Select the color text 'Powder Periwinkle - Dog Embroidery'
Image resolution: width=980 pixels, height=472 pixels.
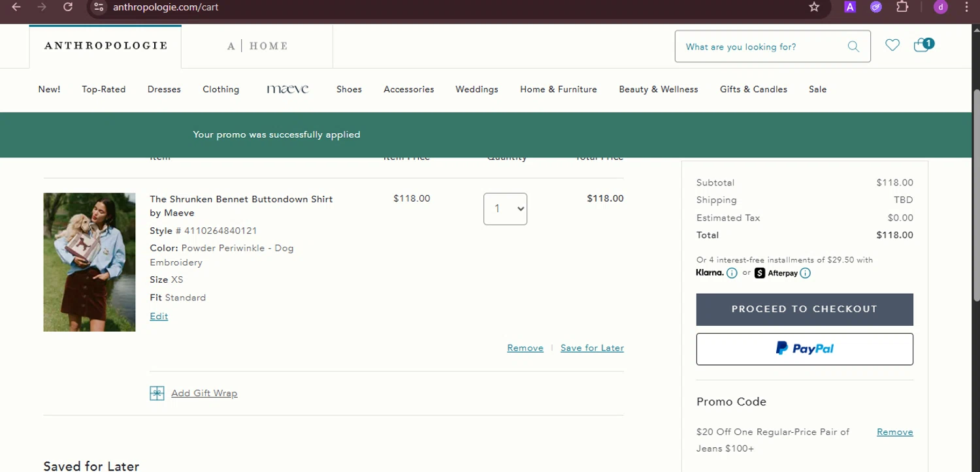click(222, 255)
